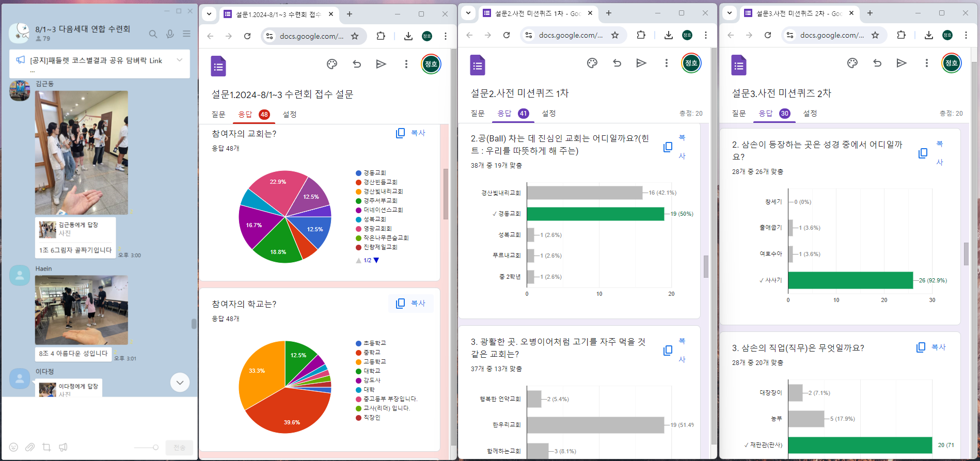Open tab search dropdown in 설문2 browser

468,13
